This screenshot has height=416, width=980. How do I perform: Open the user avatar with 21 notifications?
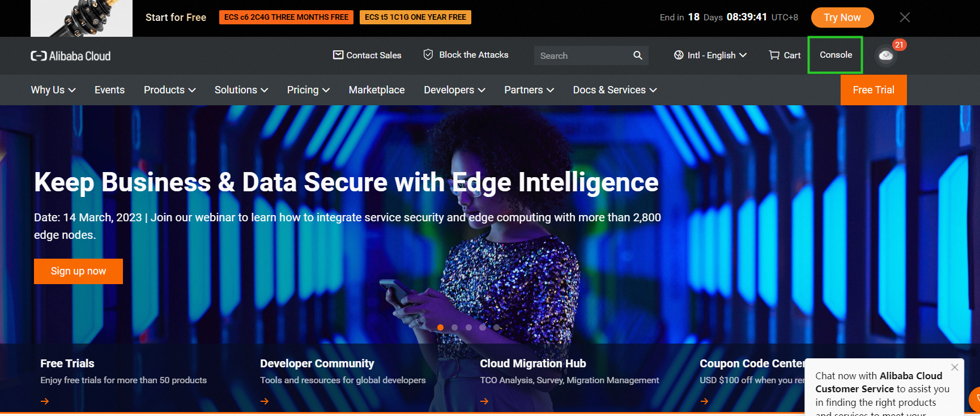(886, 55)
